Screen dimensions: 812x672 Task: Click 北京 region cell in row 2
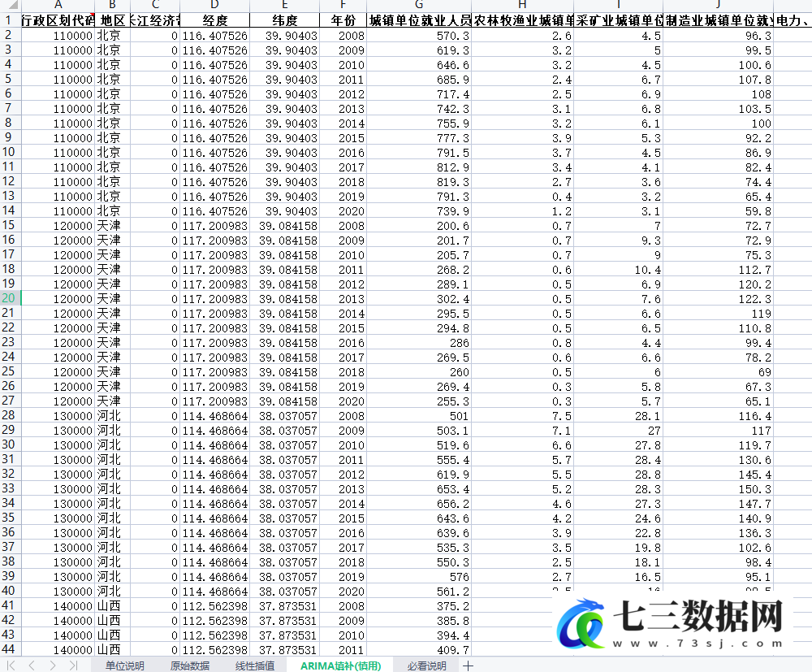(x=112, y=36)
